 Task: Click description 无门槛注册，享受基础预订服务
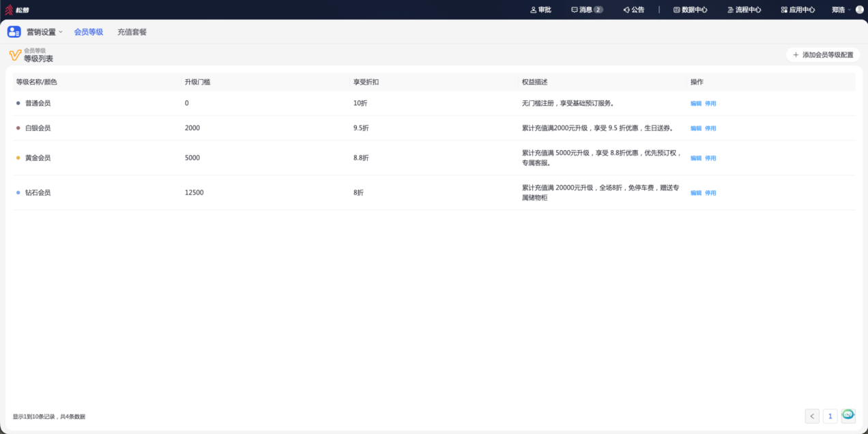pyautogui.click(x=568, y=103)
